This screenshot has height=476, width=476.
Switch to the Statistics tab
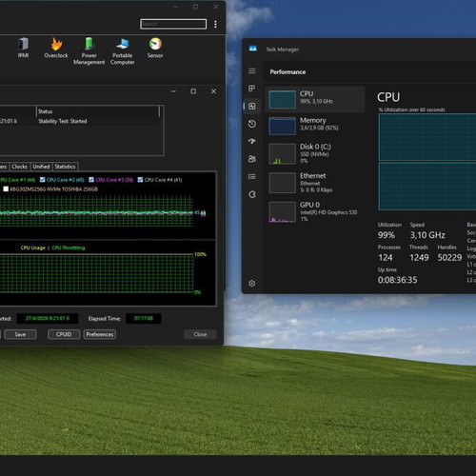(x=65, y=167)
